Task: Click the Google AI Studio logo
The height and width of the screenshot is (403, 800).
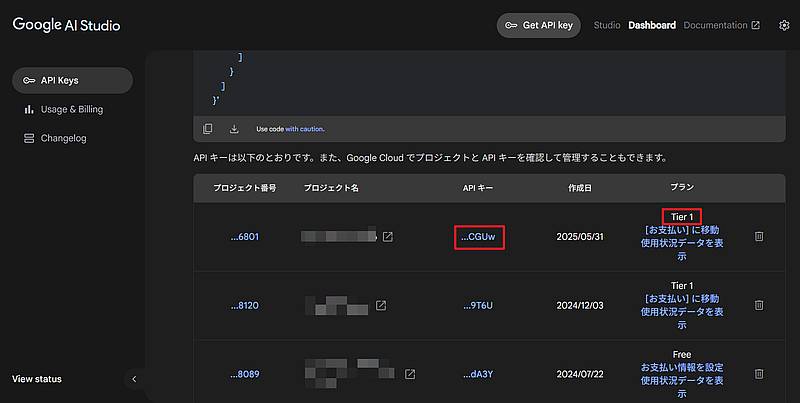Action: click(66, 25)
